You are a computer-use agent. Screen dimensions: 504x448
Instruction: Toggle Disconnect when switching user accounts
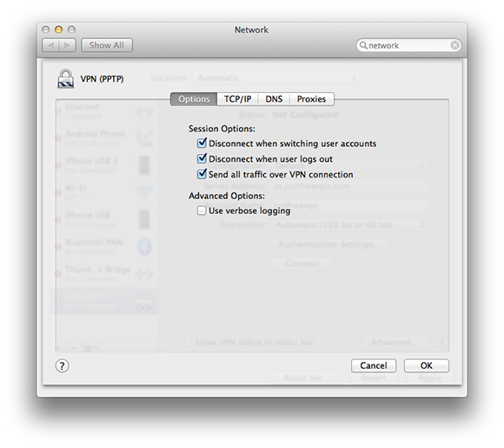coord(202,143)
